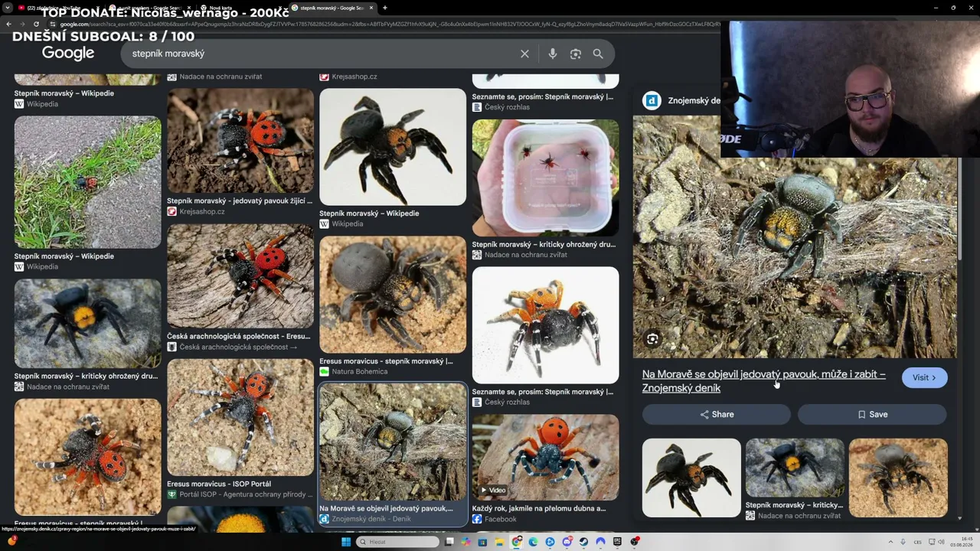This screenshot has height=551, width=980.
Task: Open the 'Česká arachnologická společnost - Eresus...' caption link
Action: click(x=239, y=336)
